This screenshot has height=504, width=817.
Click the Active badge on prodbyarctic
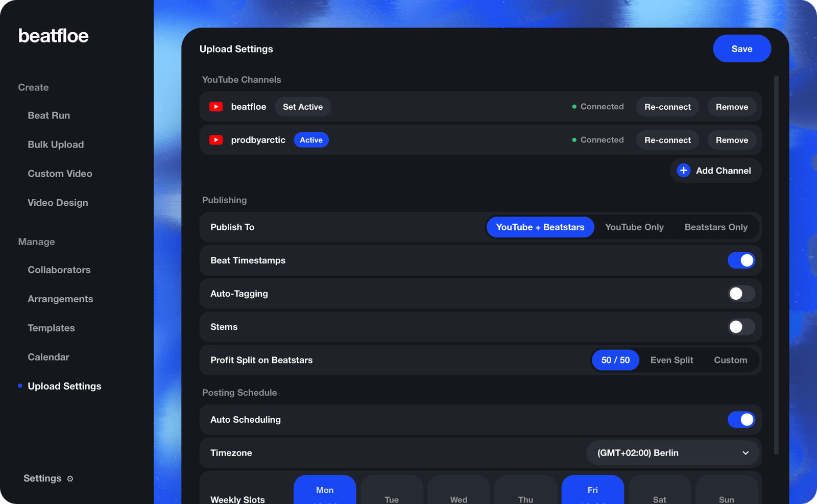[311, 140]
